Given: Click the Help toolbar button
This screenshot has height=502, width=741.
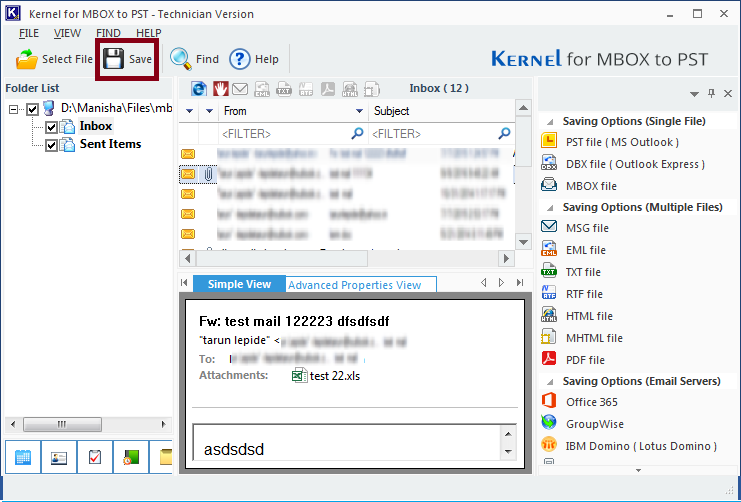Looking at the screenshot, I should point(254,59).
